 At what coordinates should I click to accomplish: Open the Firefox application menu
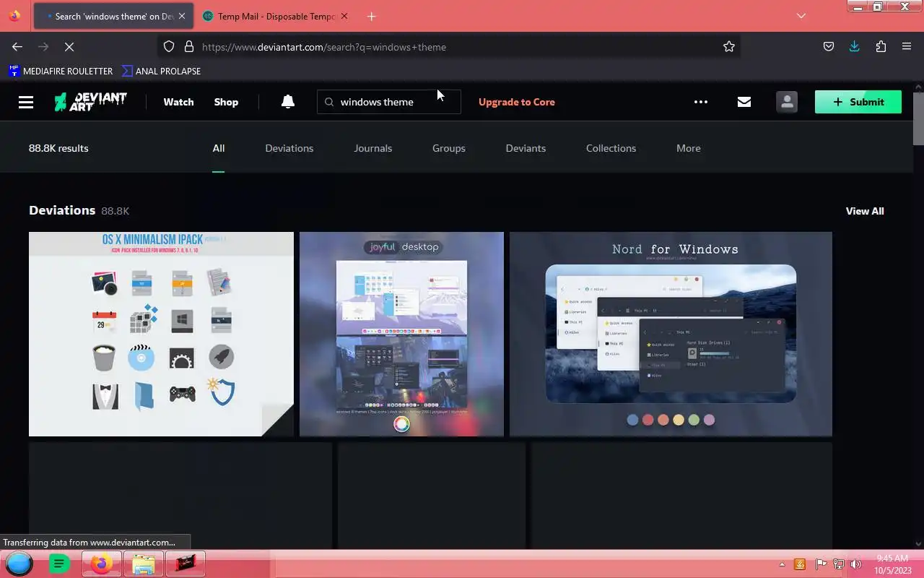coord(907,47)
